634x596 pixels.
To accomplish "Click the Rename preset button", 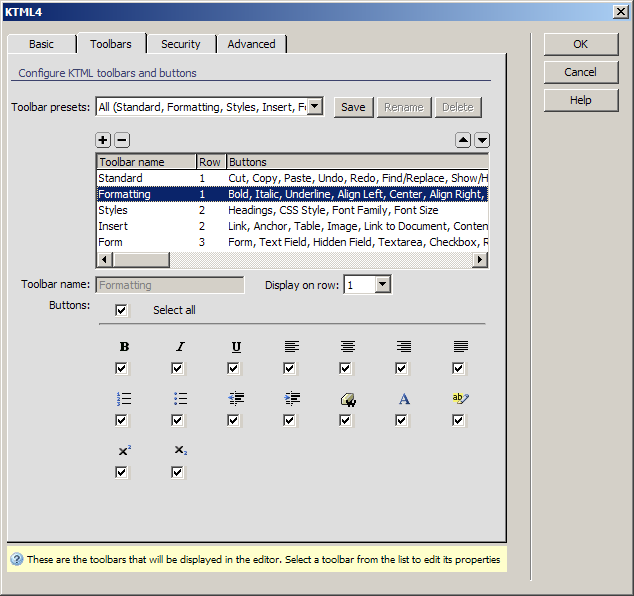I will coord(404,107).
